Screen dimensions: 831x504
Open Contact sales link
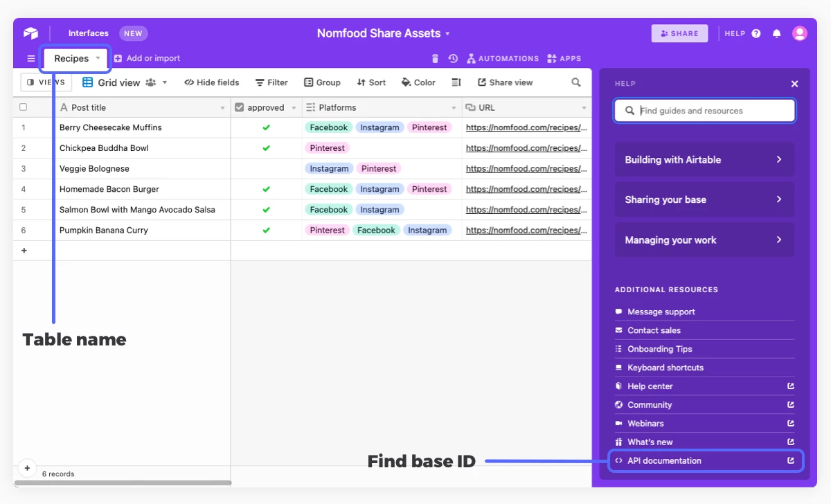pos(704,330)
